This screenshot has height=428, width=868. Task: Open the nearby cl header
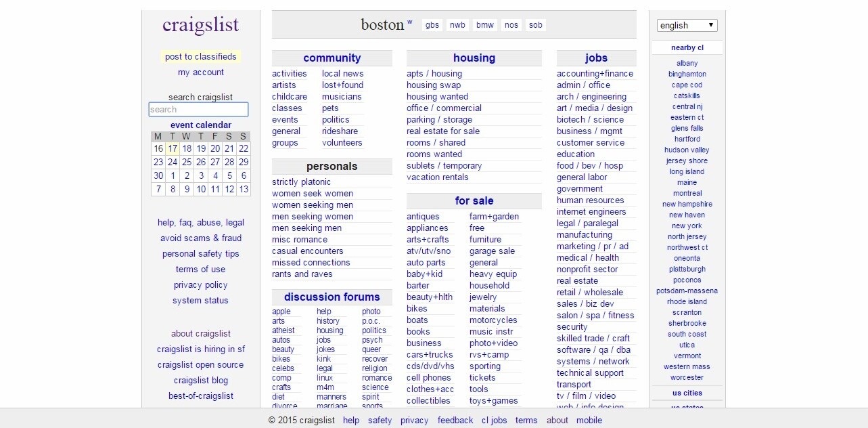687,48
